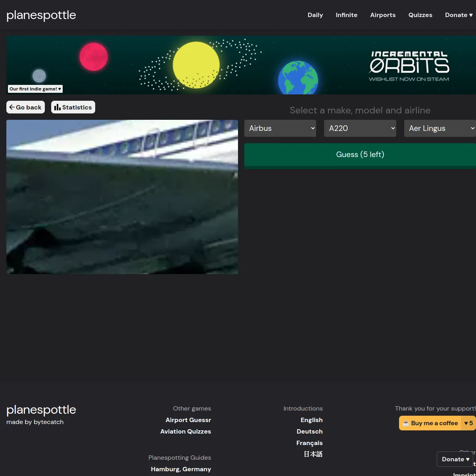Click the planespottle logo in the header
Image resolution: width=476 pixels, height=476 pixels.
[x=41, y=15]
